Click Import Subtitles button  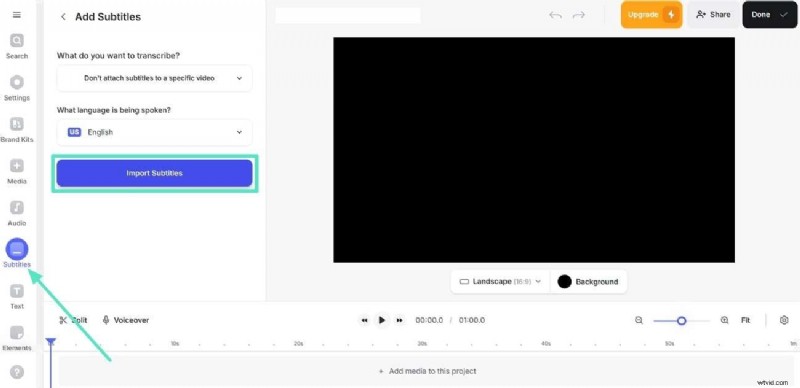[155, 173]
